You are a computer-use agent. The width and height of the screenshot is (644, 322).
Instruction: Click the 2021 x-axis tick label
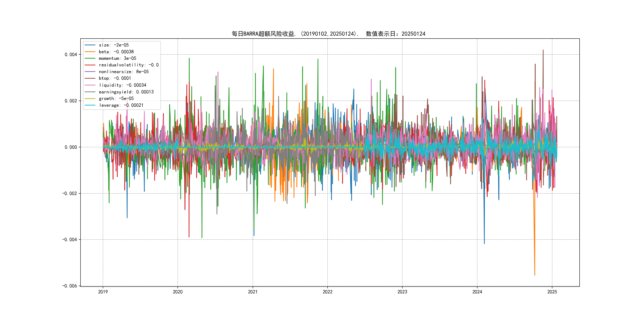coord(252,292)
